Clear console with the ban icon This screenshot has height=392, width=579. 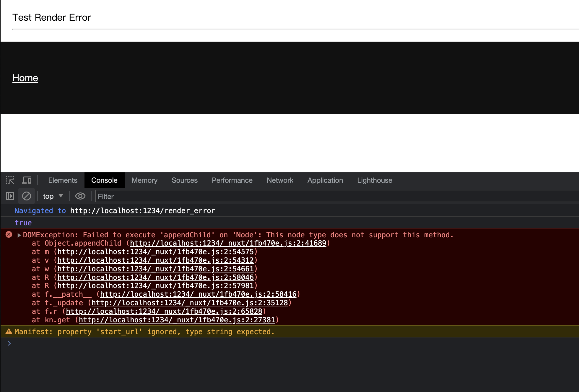coord(27,196)
